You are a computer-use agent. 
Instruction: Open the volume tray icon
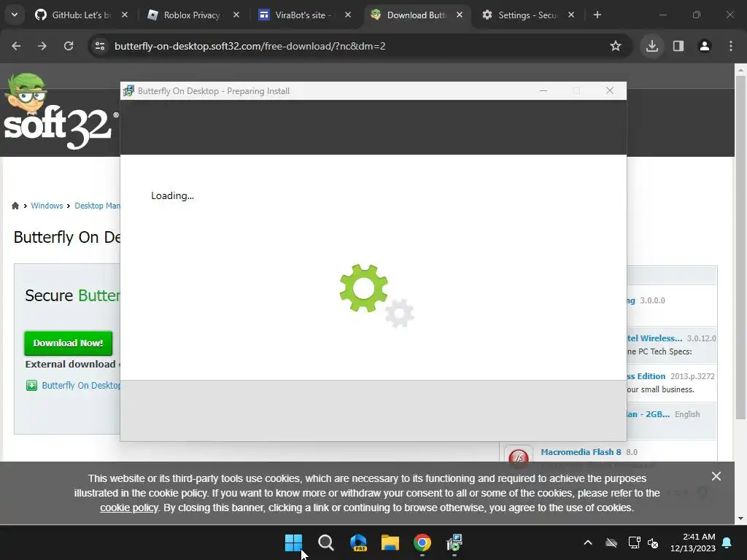coord(653,542)
